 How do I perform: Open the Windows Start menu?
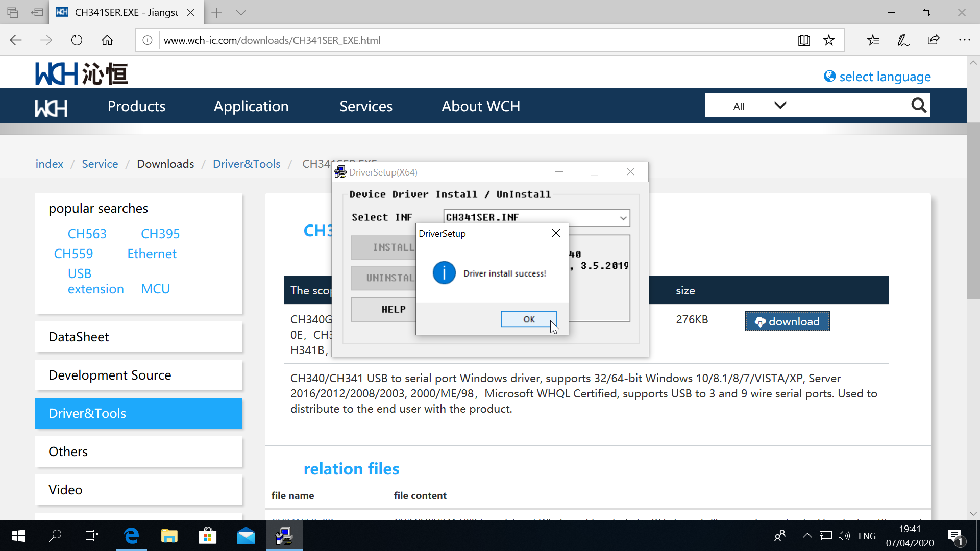coord(18,536)
